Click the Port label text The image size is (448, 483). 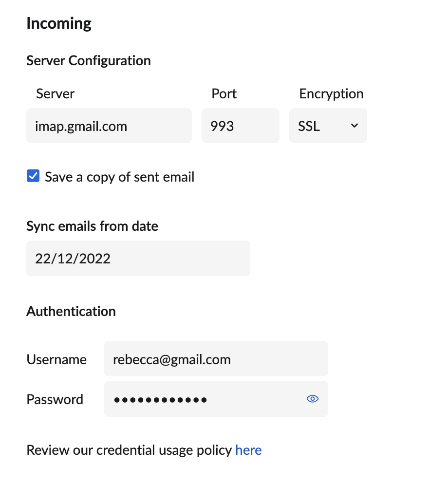224,93
